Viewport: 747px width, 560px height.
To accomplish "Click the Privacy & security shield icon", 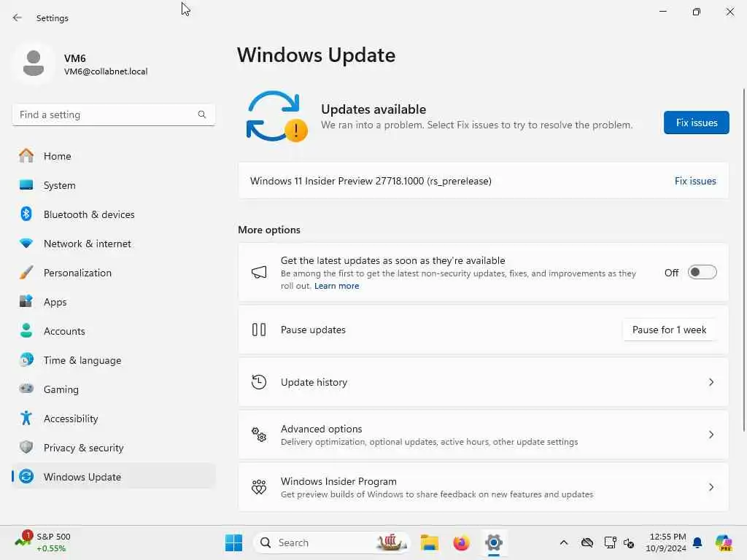I will [26, 447].
